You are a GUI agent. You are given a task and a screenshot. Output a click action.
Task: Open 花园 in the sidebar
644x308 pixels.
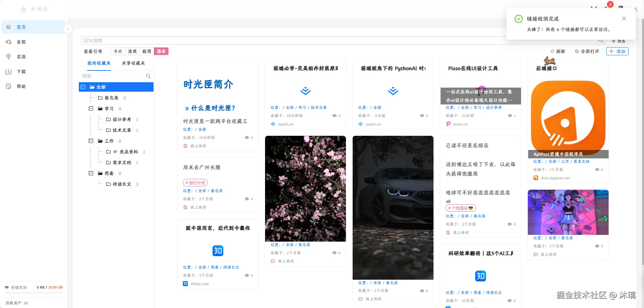click(x=34, y=57)
